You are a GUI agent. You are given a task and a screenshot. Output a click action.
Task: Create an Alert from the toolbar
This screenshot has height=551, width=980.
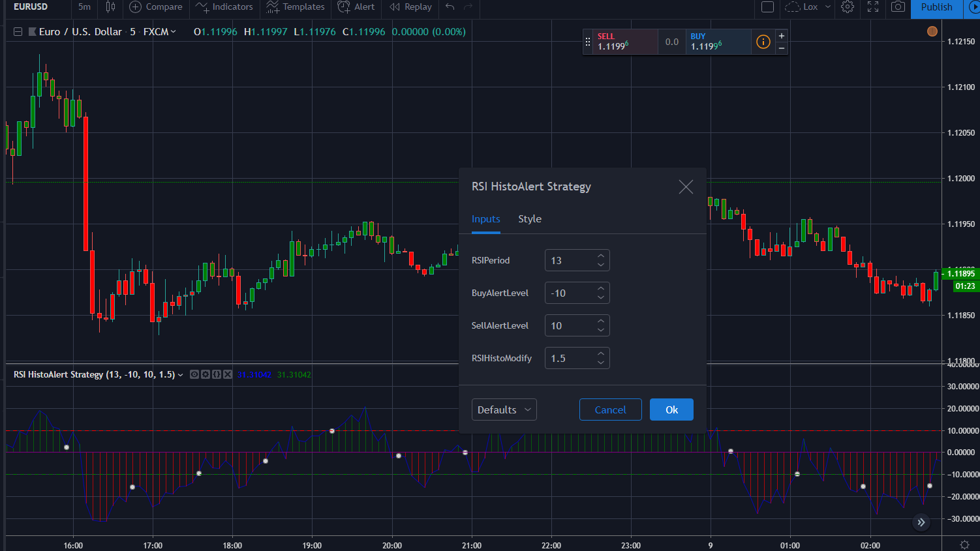coord(356,7)
